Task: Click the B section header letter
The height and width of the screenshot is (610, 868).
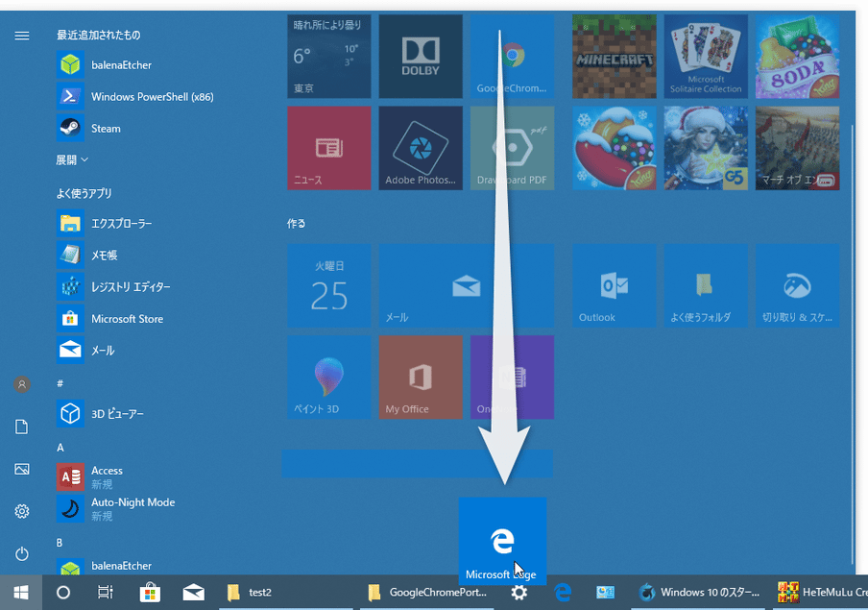Action: click(60, 543)
